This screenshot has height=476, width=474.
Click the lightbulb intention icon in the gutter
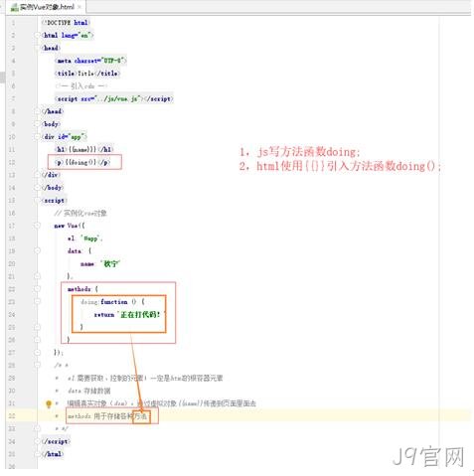click(49, 403)
